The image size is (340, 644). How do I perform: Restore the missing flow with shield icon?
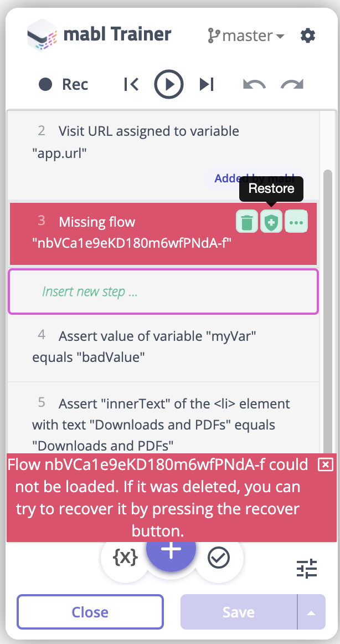pos(271,223)
